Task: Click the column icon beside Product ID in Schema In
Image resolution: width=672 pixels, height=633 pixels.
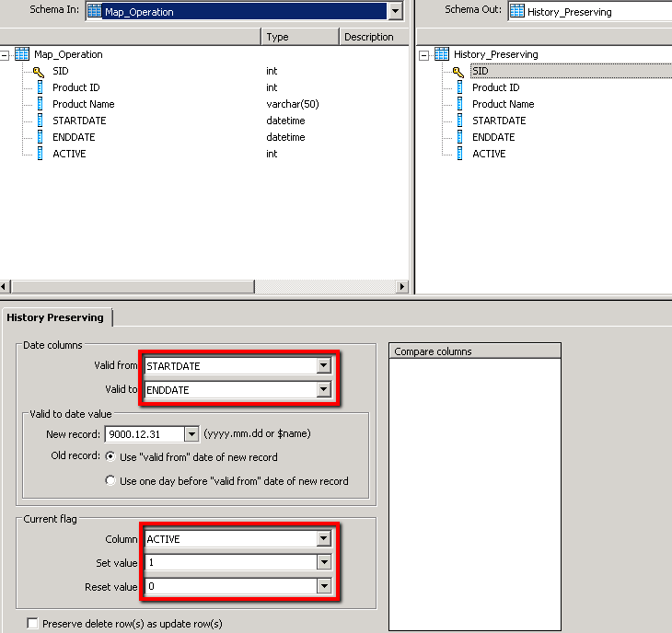Action: pyautogui.click(x=40, y=87)
